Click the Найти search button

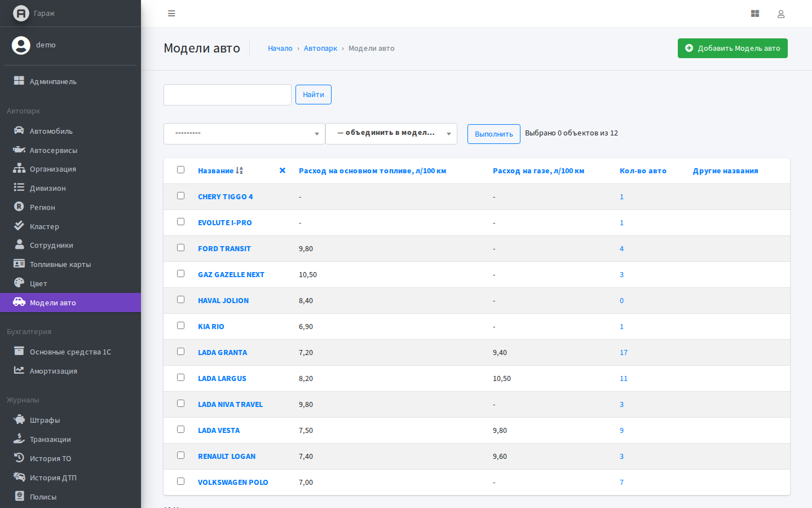314,95
